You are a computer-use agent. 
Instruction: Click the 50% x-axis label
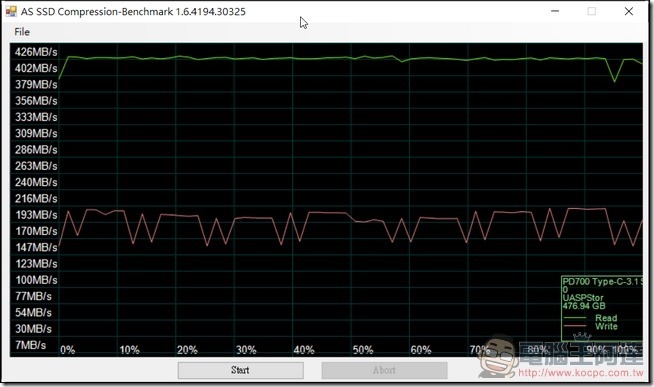click(x=363, y=350)
